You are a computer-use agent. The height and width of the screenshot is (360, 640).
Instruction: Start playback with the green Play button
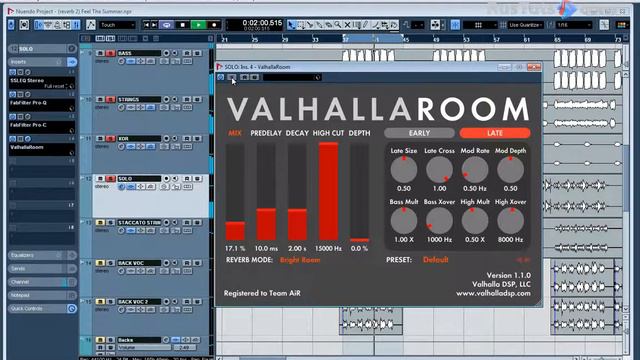tap(199, 25)
